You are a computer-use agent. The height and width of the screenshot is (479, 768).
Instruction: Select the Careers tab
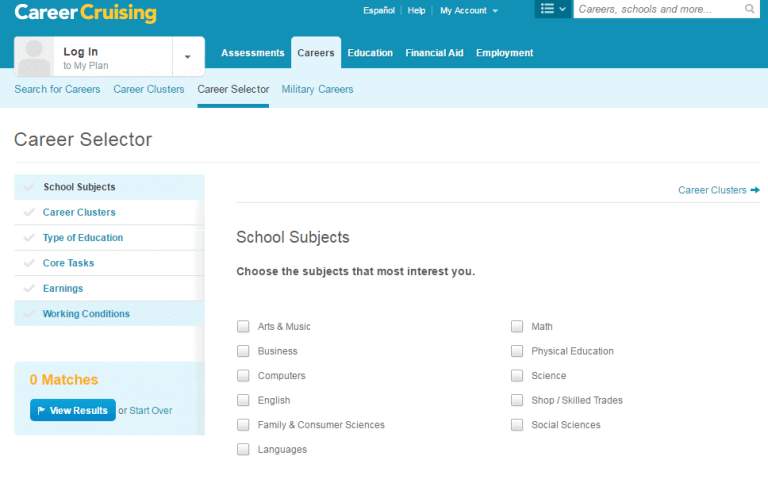click(316, 52)
